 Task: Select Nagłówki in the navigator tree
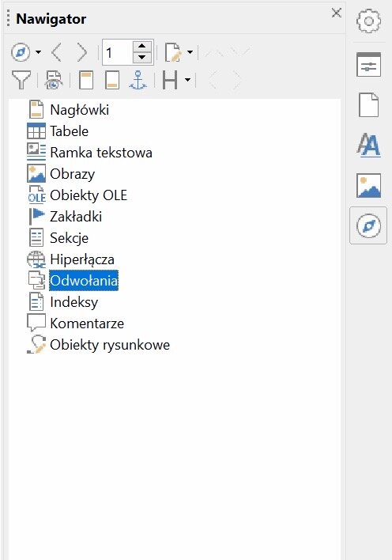79,110
